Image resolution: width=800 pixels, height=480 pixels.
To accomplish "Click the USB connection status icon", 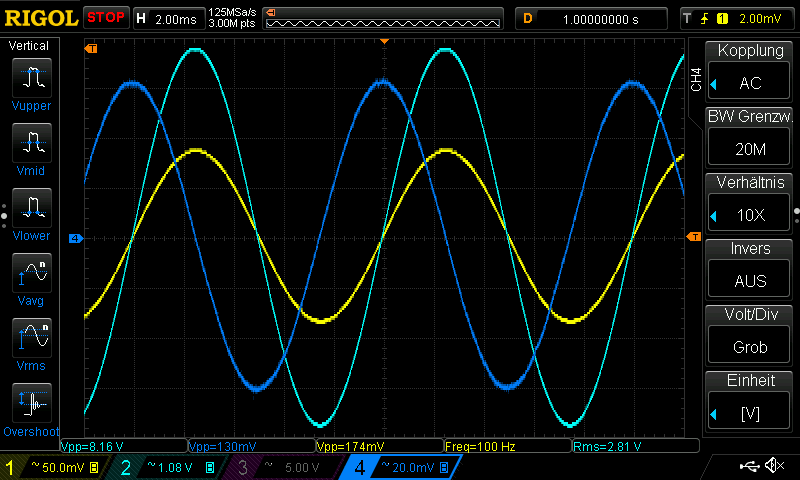I will click(x=749, y=465).
